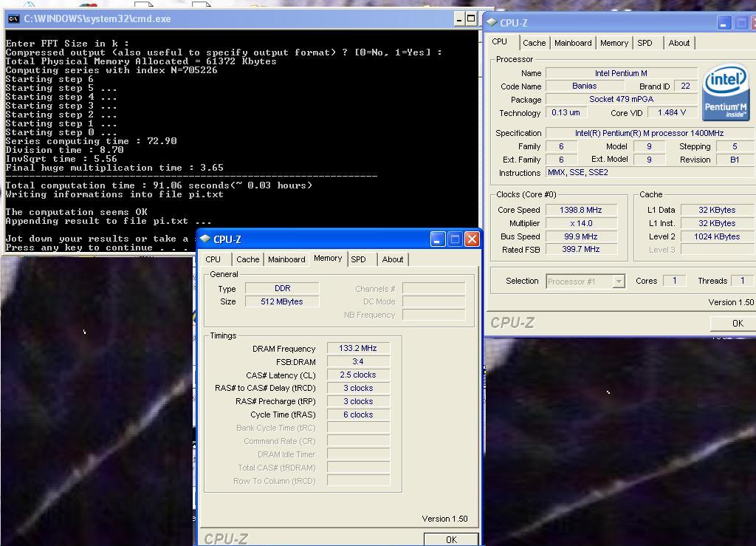Click OK in the Memory CPU-Z window

[x=451, y=539]
